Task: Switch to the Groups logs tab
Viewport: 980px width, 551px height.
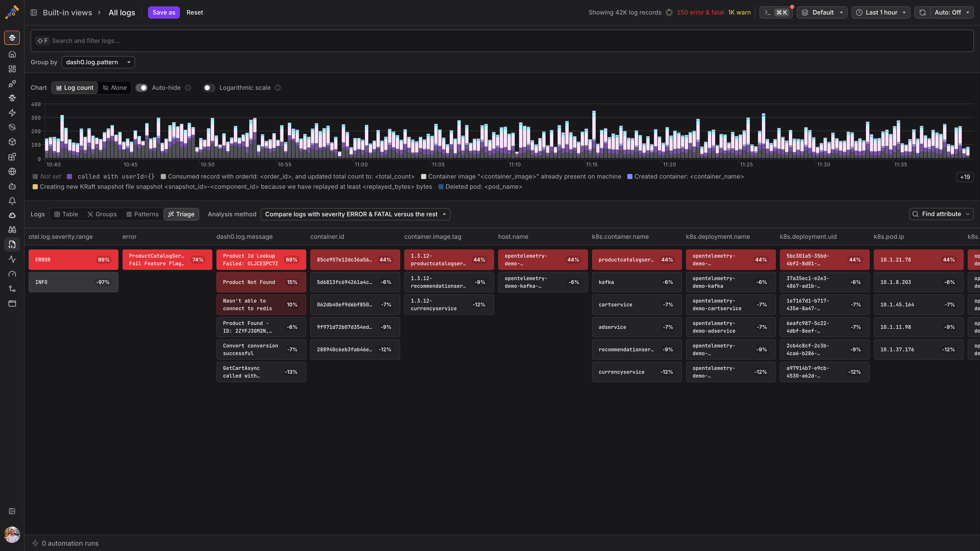Action: click(102, 214)
